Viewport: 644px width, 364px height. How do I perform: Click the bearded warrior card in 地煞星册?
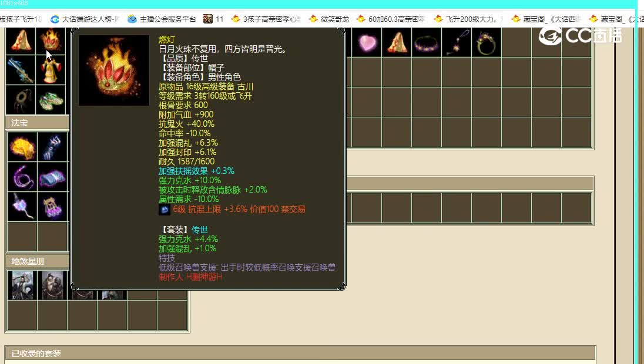52,285
